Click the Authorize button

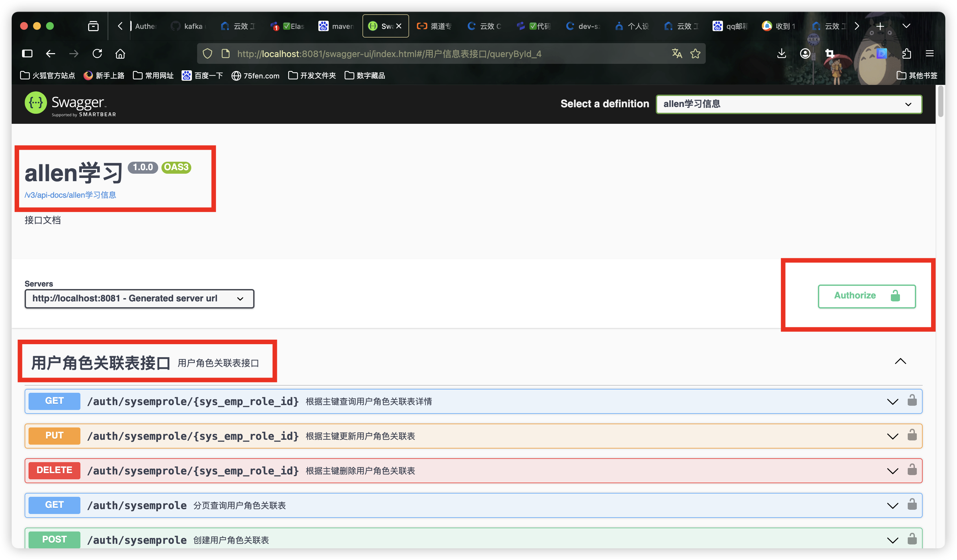tap(867, 296)
